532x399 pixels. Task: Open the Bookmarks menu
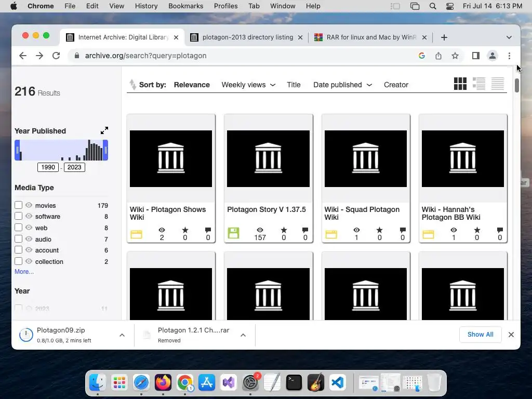[185, 6]
